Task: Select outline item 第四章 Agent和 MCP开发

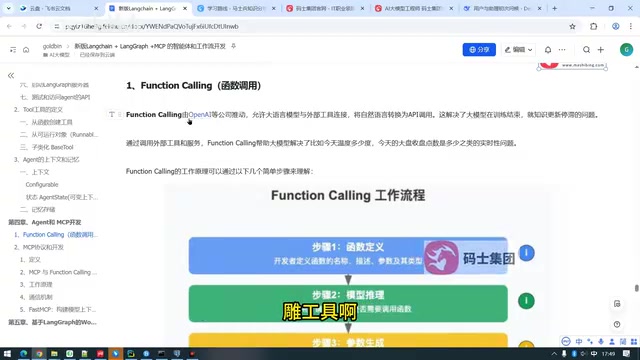Action: 45,222
